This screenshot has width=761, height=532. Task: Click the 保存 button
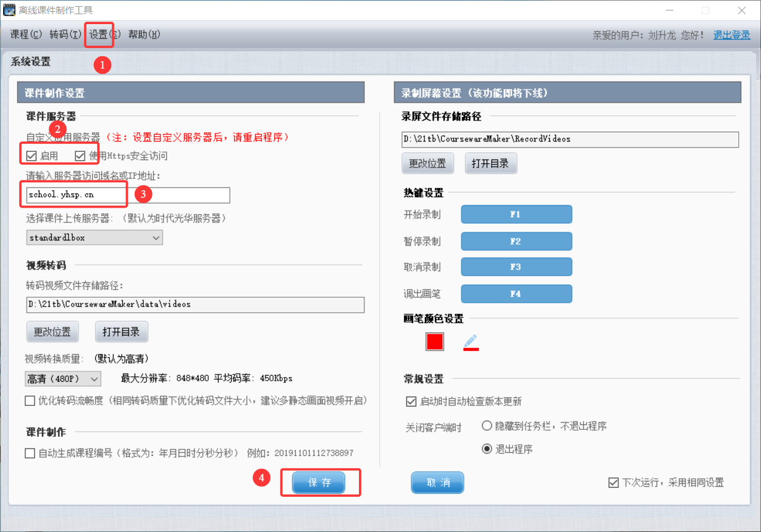[321, 483]
